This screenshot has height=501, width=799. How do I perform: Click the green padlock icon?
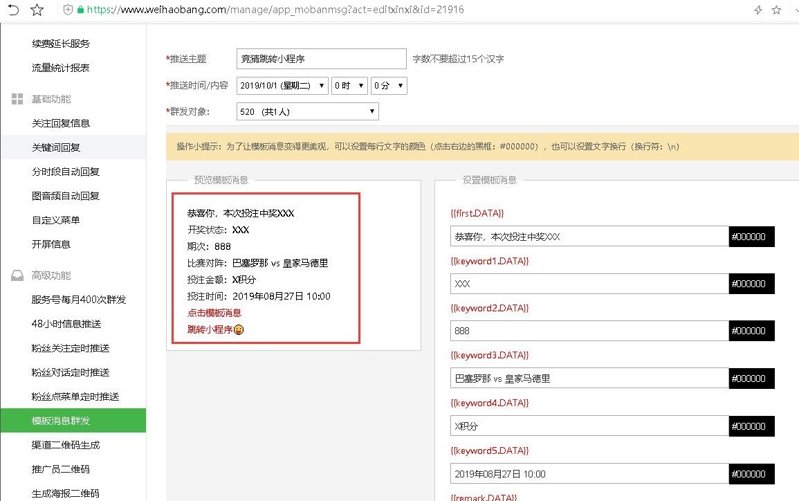tap(81, 10)
